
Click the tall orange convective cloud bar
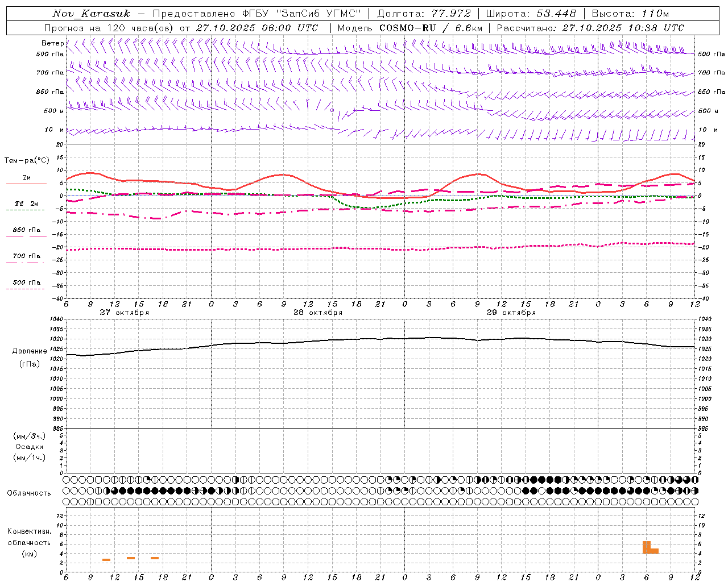(646, 547)
